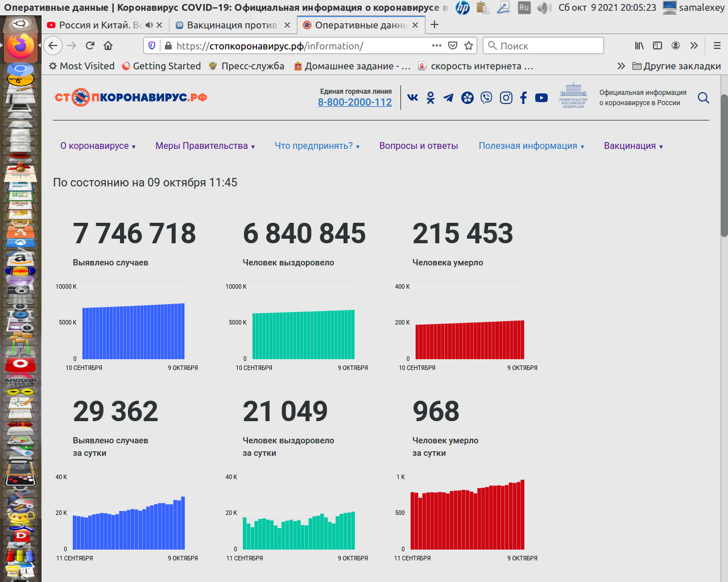The width and height of the screenshot is (728, 582).
Task: Open samalexey user menu
Action: point(694,8)
